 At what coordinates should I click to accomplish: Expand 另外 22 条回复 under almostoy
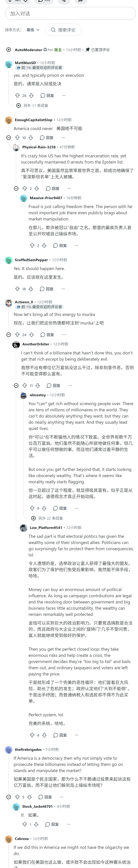click(47, 518)
